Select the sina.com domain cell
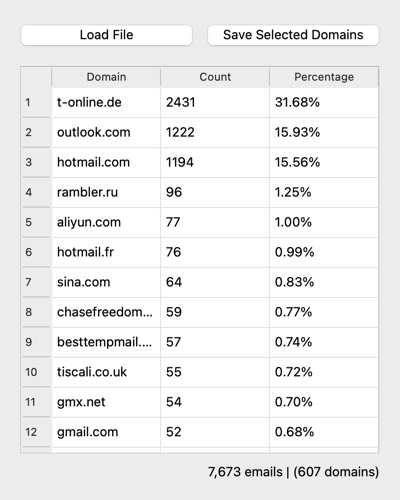Screen dimensions: 400x500 [x=106, y=282]
